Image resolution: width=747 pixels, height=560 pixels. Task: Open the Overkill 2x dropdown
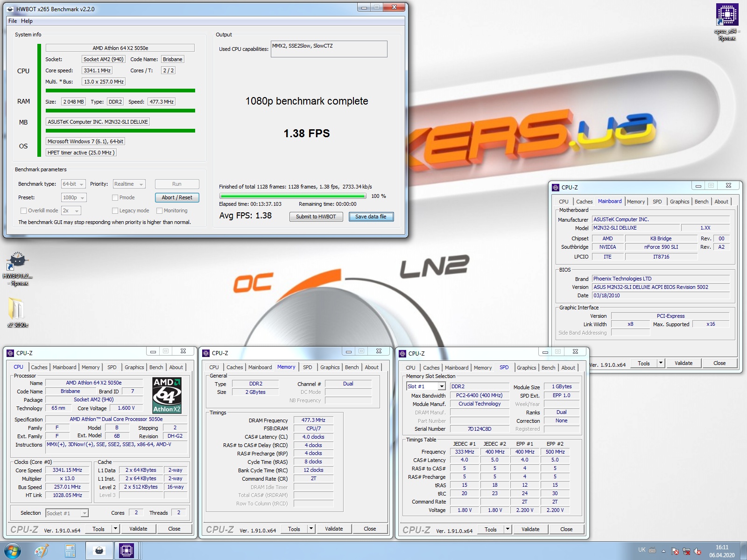[x=71, y=210]
